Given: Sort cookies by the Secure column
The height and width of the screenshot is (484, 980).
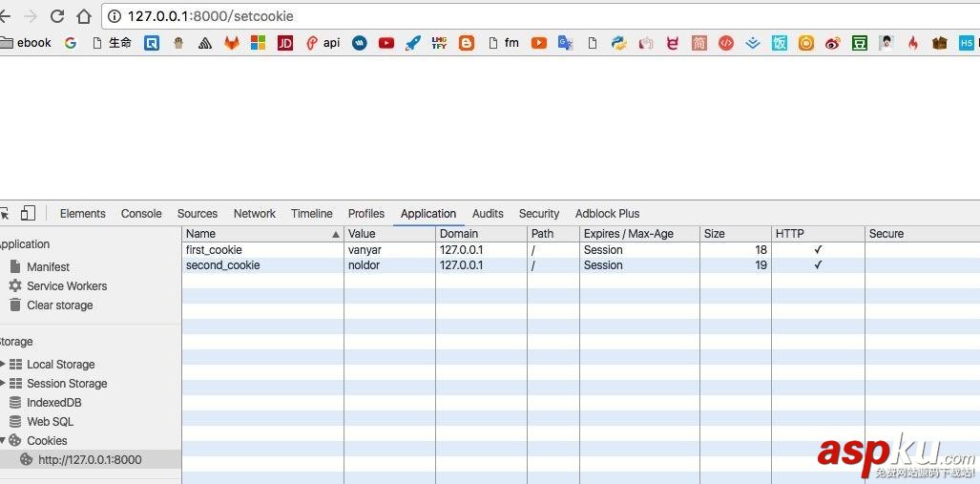Looking at the screenshot, I should [923, 234].
